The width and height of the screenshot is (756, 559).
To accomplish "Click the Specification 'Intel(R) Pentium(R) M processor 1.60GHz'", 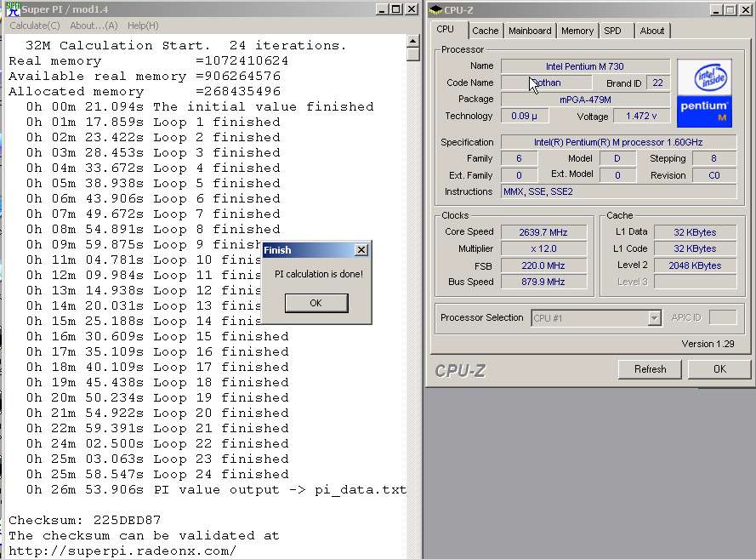I will pyautogui.click(x=618, y=142).
